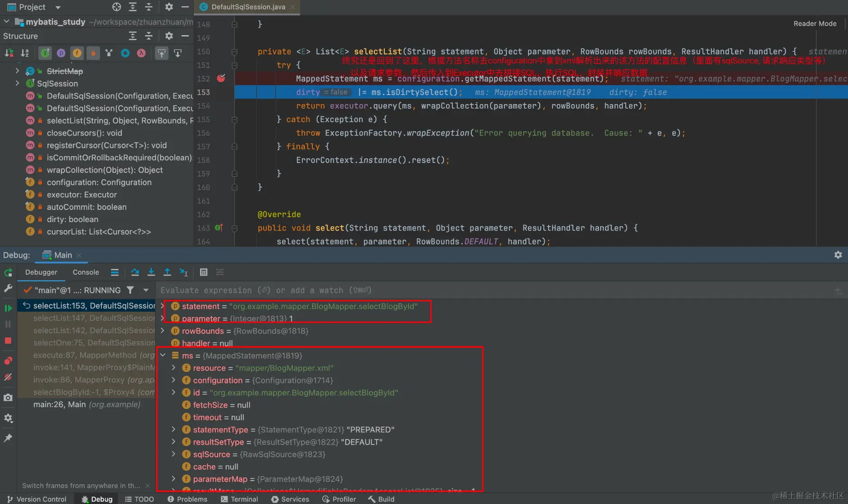This screenshot has width=848, height=504.
Task: Select frame main:26, Main
Action: click(x=87, y=404)
